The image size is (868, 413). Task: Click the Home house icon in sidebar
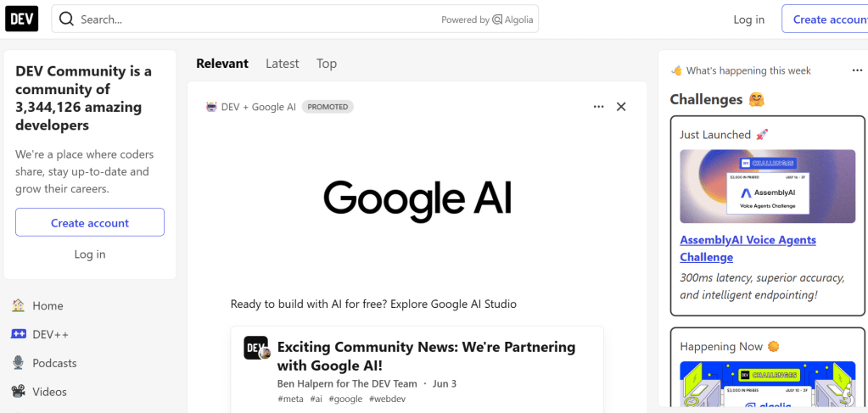click(x=18, y=305)
